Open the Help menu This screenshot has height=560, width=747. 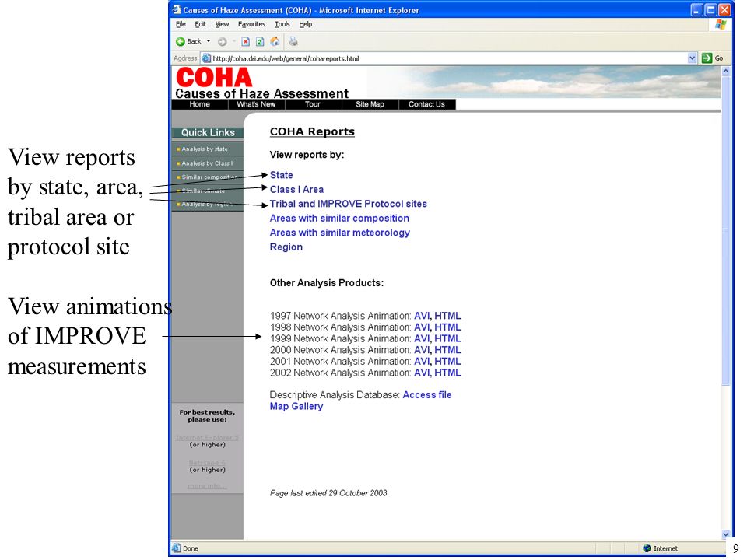pyautogui.click(x=305, y=24)
